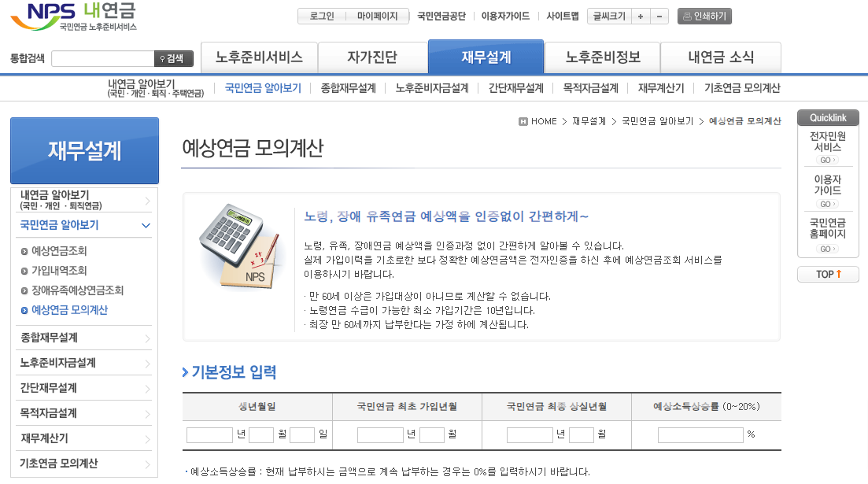
Task: Shrink text with the 글씨크기 minus icon
Action: pyautogui.click(x=658, y=15)
